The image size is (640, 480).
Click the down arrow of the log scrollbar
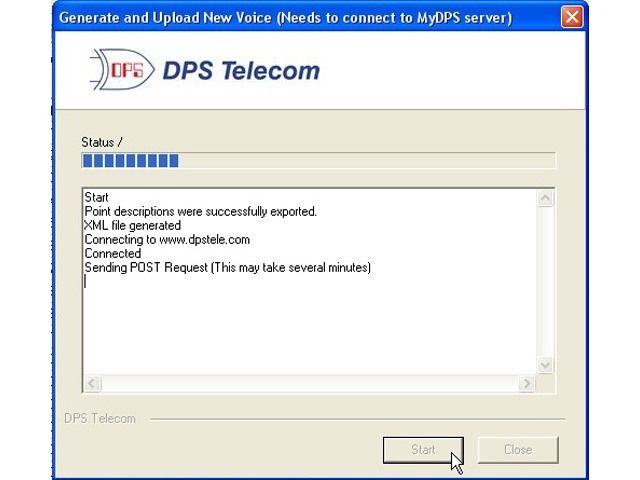(546, 364)
